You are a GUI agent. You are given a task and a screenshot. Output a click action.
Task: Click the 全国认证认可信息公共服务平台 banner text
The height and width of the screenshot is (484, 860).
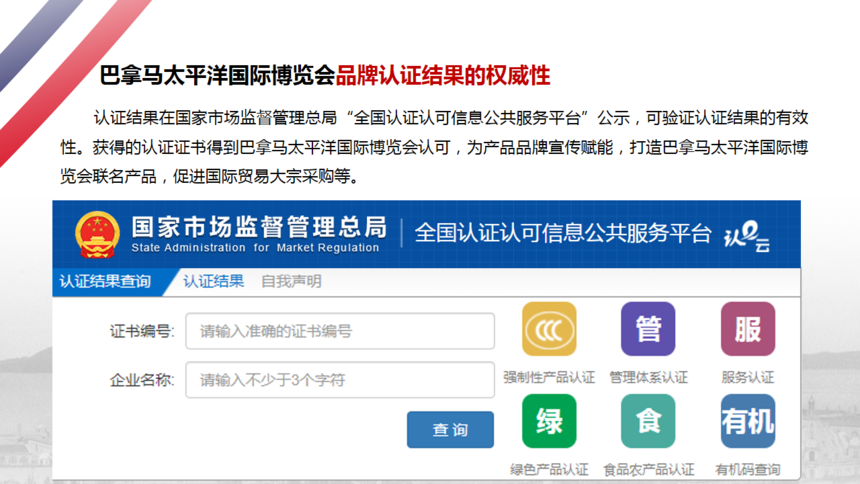(563, 233)
